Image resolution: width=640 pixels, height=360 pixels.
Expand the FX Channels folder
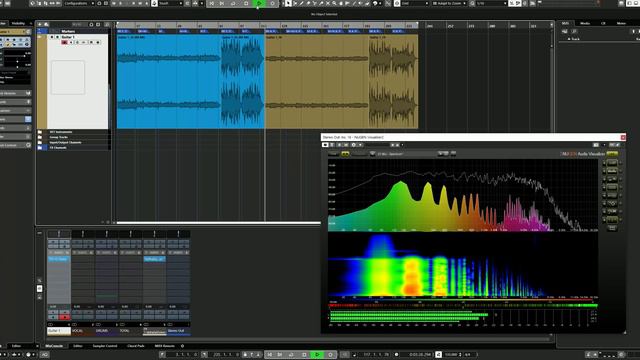(x=40, y=148)
